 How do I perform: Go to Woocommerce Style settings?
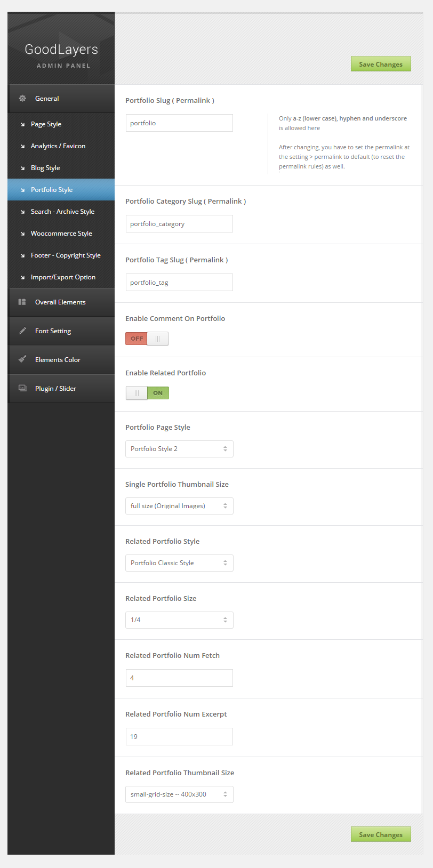tap(61, 234)
